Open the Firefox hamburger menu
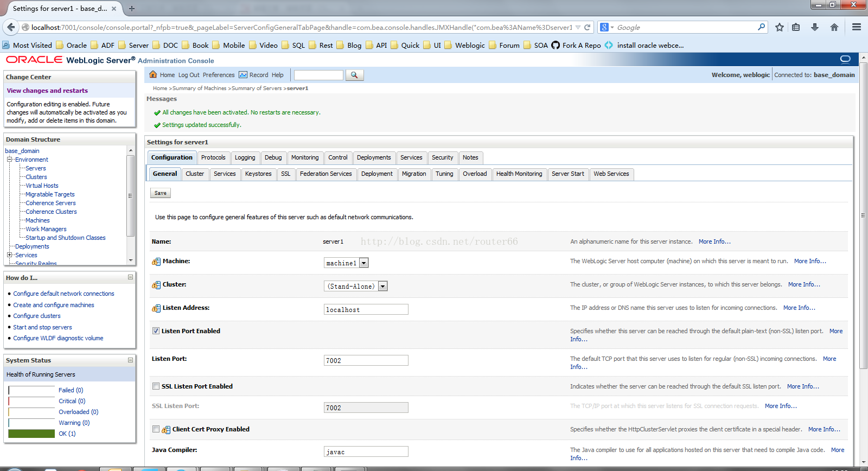The height and width of the screenshot is (471, 868). coord(857,27)
